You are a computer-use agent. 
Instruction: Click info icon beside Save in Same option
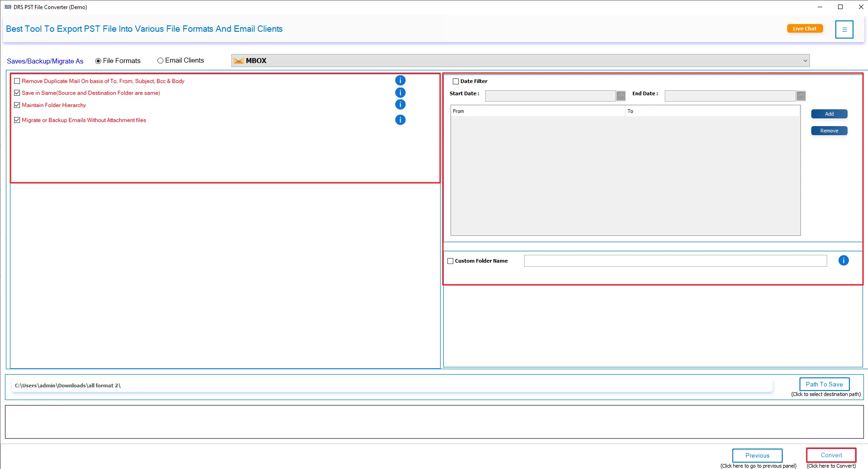pos(401,92)
